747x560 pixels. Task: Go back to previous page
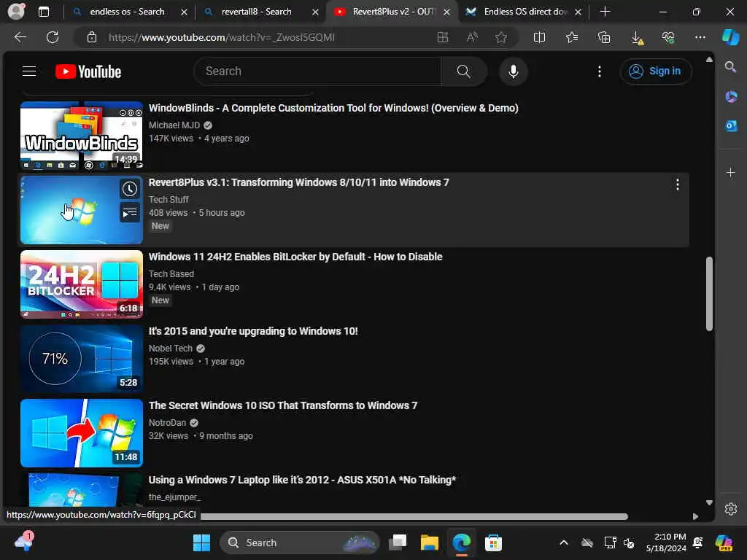tap(20, 37)
